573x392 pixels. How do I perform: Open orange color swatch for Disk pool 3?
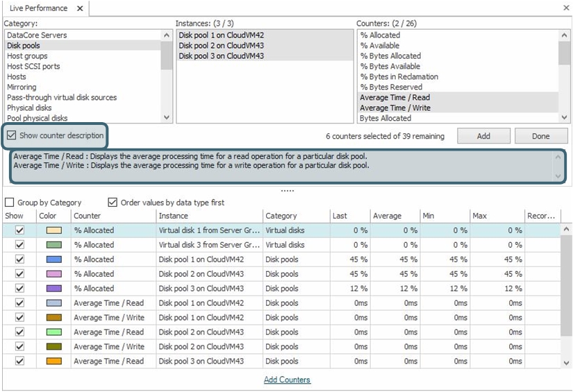pyautogui.click(x=53, y=361)
